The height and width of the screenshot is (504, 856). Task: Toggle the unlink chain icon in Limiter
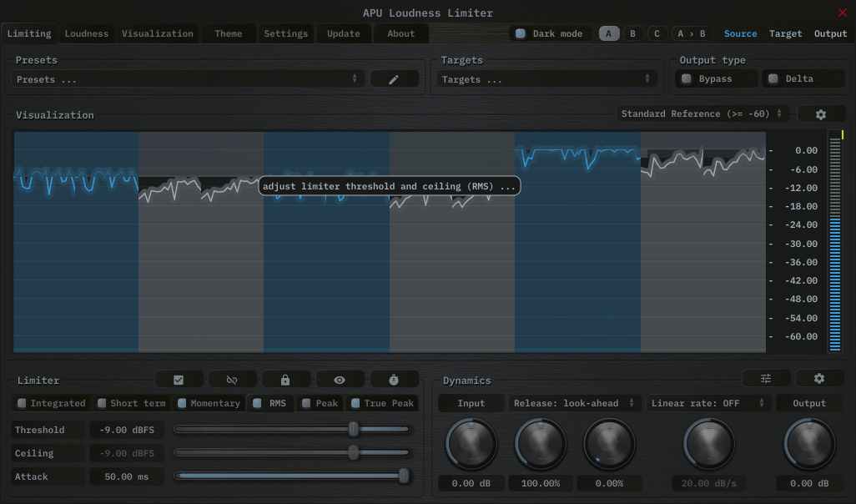point(232,380)
